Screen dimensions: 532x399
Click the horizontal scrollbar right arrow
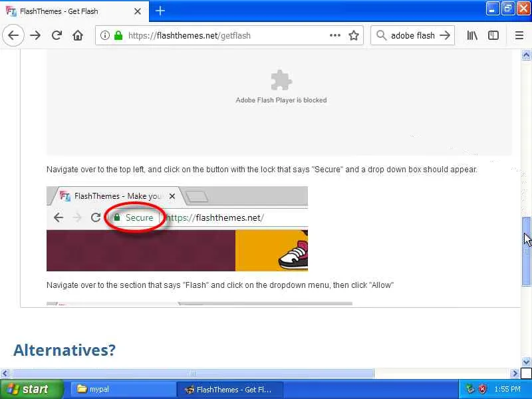point(515,374)
